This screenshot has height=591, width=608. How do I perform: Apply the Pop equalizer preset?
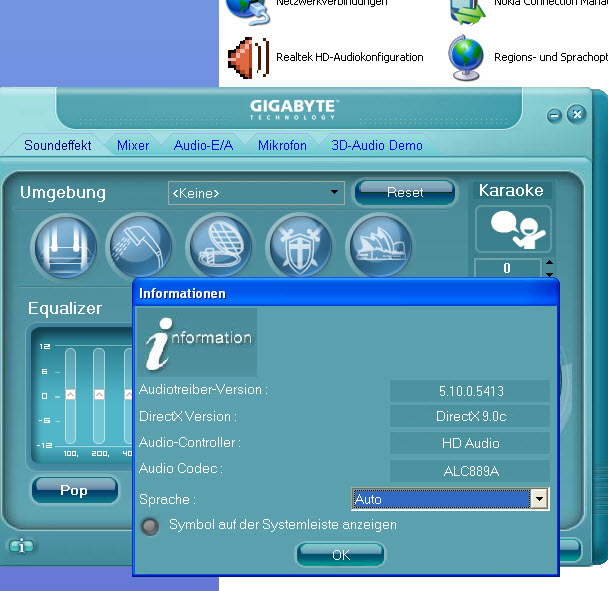click(x=75, y=491)
